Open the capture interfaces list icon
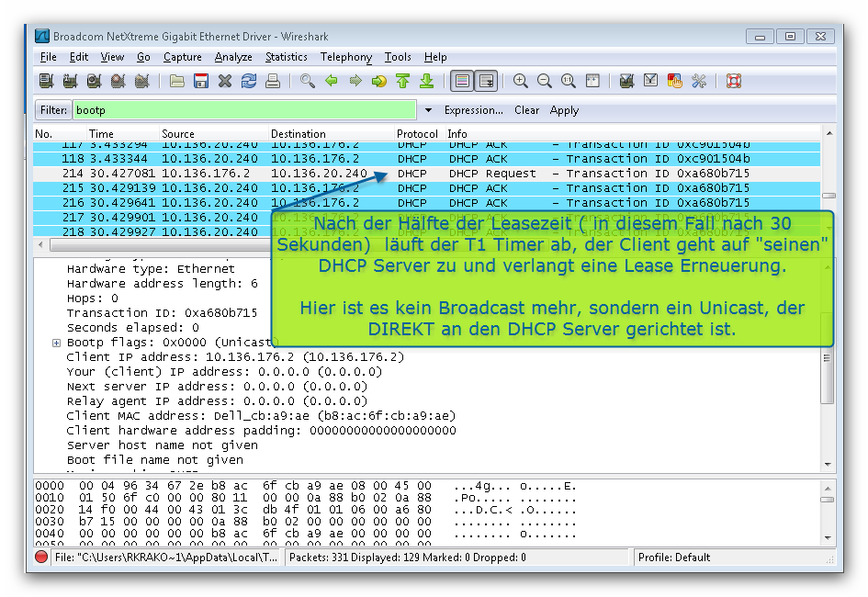The width and height of the screenshot is (868, 597). click(47, 82)
